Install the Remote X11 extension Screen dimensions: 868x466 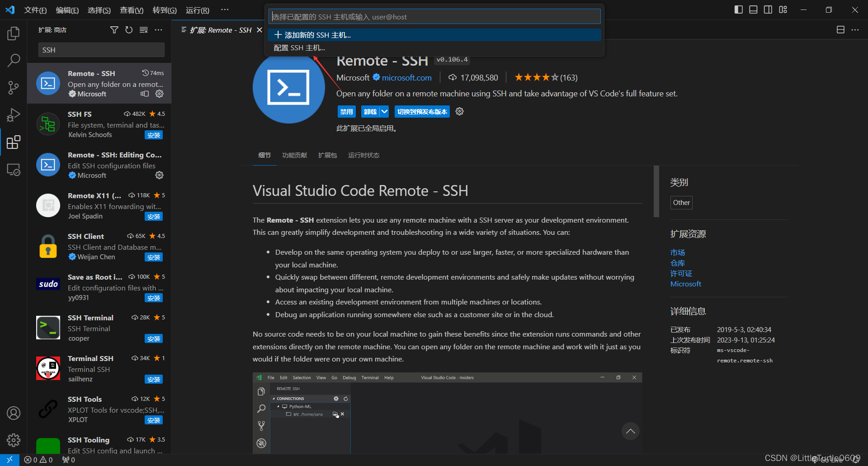click(154, 216)
